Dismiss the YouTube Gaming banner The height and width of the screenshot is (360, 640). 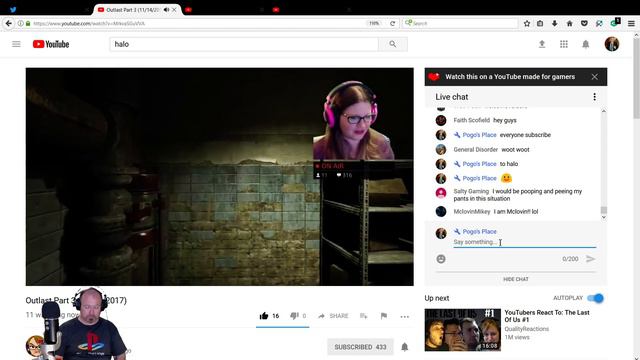[x=594, y=77]
